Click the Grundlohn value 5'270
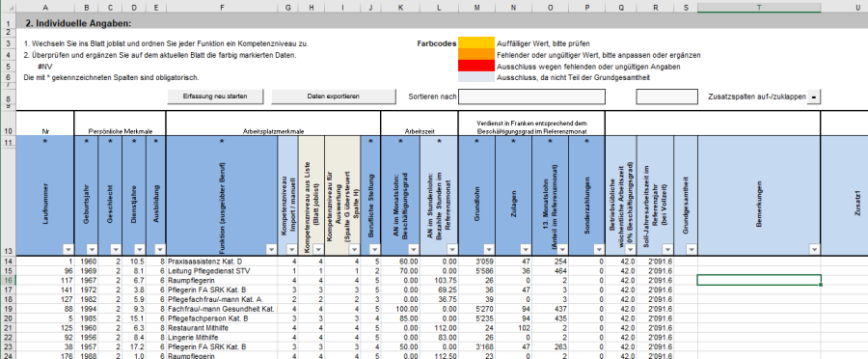 coord(476,309)
